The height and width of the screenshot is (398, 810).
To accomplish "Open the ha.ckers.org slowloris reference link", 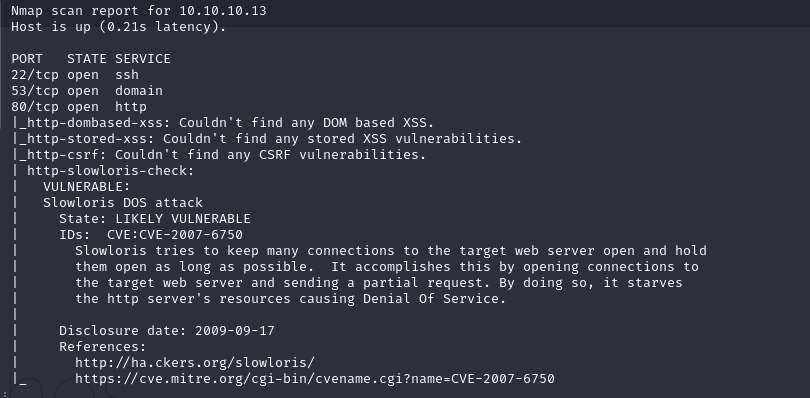I will coord(195,363).
